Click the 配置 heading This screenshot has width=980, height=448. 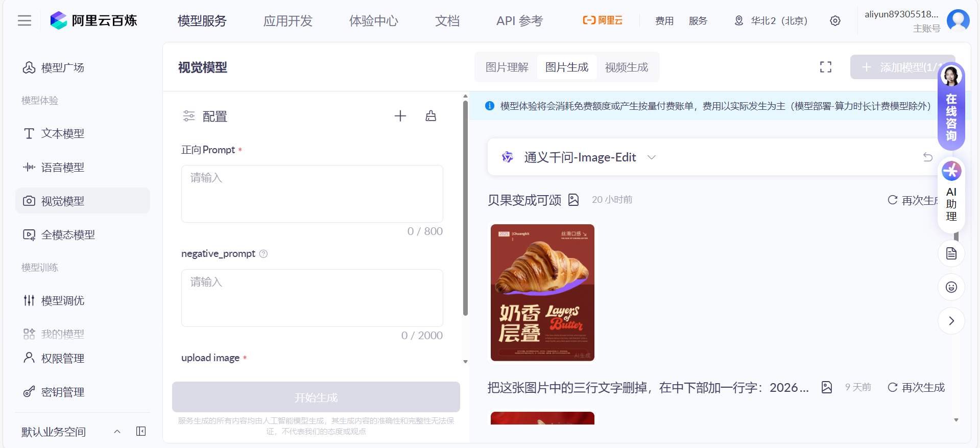tap(214, 116)
